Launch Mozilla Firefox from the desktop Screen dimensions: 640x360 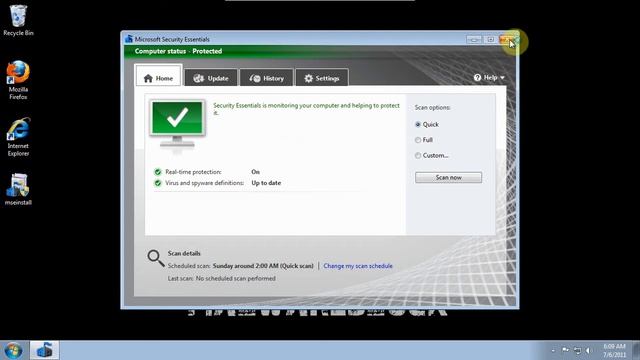click(18, 80)
